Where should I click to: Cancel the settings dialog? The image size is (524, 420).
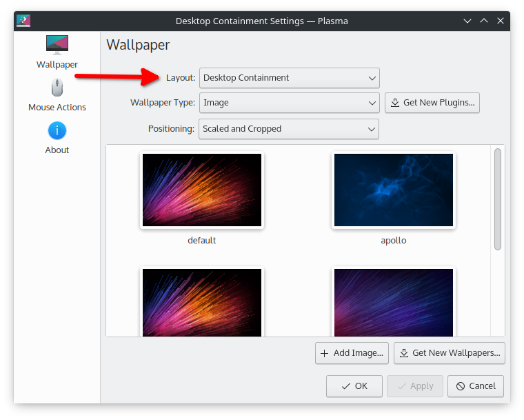click(x=476, y=386)
